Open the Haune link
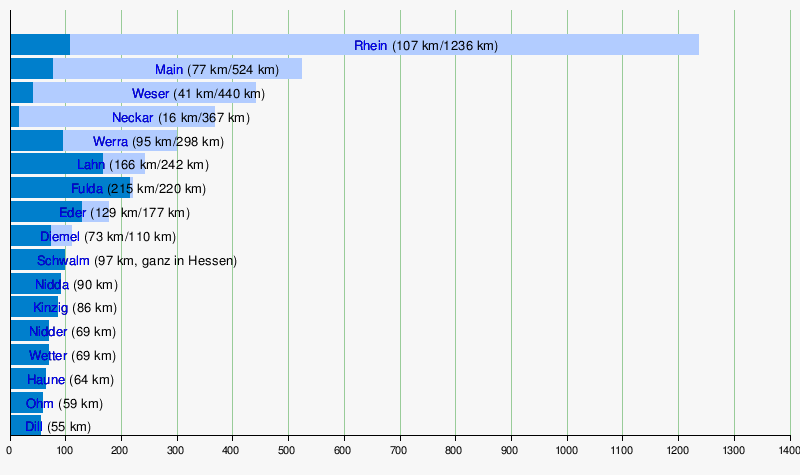 pyautogui.click(x=46, y=380)
